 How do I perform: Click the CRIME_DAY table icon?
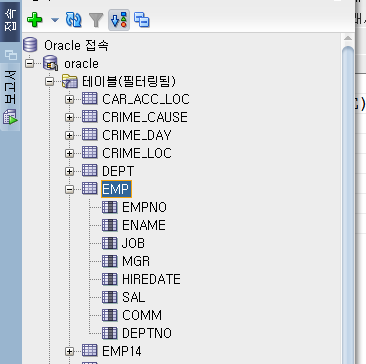coord(89,135)
